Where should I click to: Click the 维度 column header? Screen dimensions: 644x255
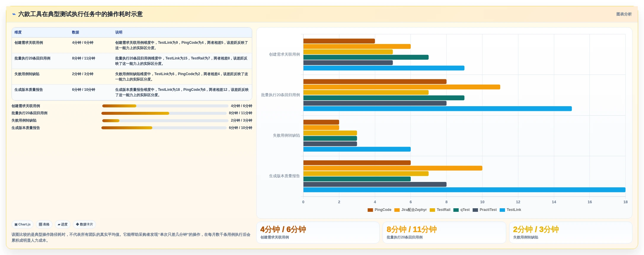[x=18, y=33]
